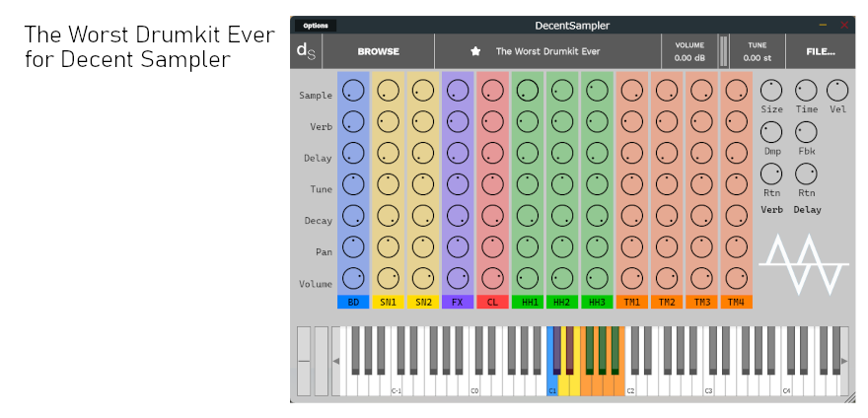
Task: Click the preset name The Worst Drumkit Ever
Action: coord(547,51)
